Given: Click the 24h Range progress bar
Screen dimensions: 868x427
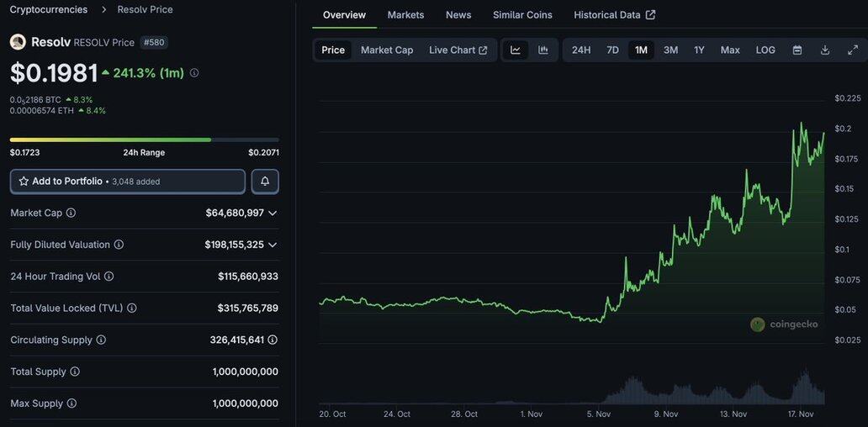Looking at the screenshot, I should point(144,140).
